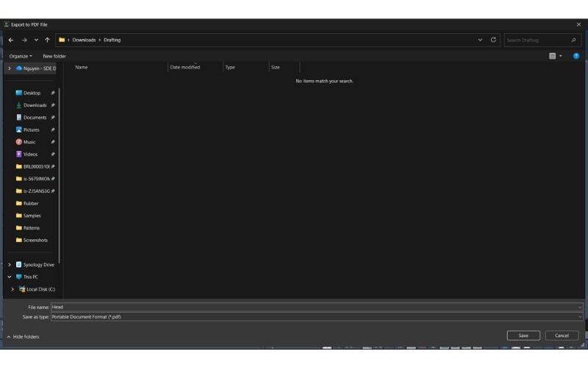Save the PDF file
Viewport: 588px width, 368px height.
pos(523,336)
